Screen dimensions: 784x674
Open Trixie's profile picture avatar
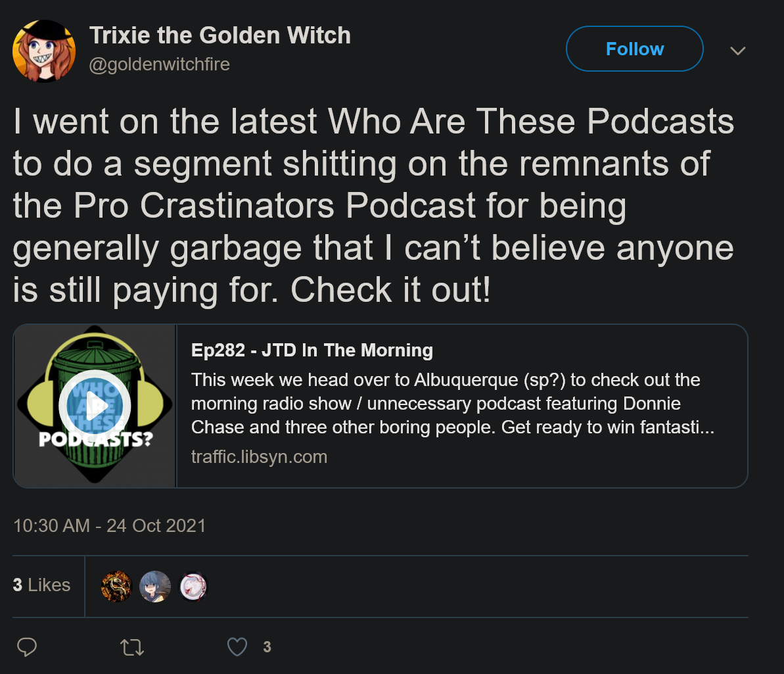tap(44, 51)
